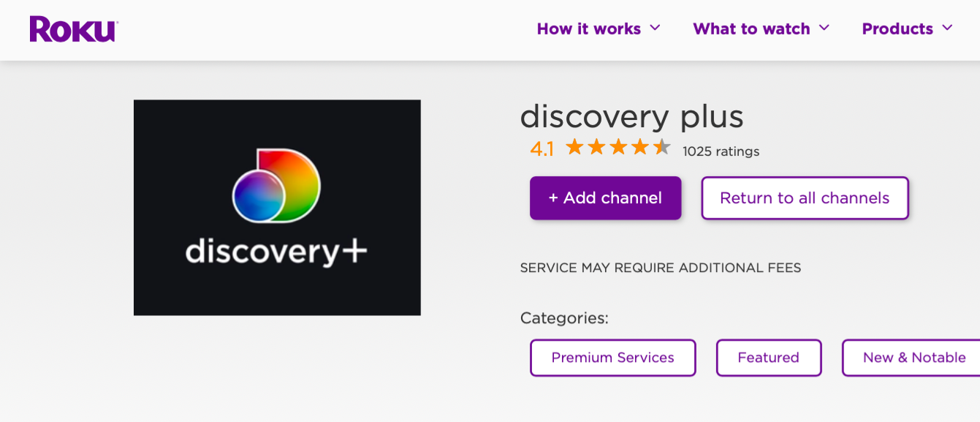
Task: Open the 1025 ratings link
Action: coord(721,151)
